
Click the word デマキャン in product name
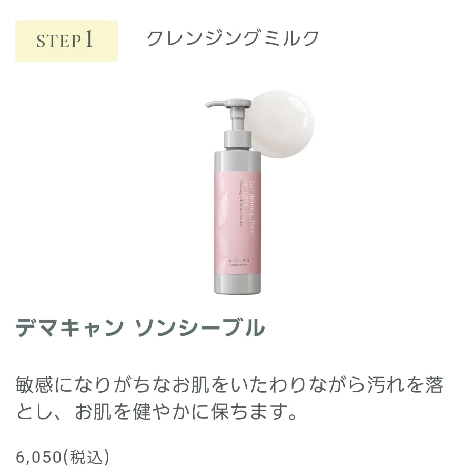coord(70,328)
